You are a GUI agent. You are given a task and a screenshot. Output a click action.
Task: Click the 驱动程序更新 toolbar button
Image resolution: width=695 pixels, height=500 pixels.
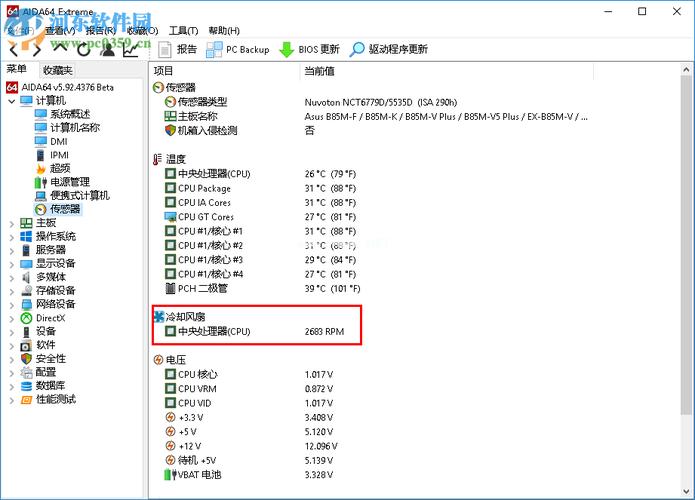coord(389,49)
